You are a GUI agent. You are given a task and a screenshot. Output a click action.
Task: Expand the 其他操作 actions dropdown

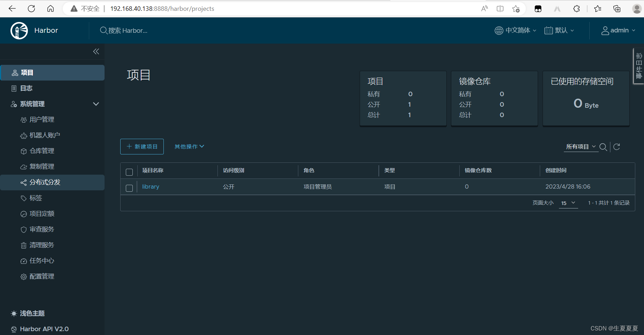pos(189,146)
